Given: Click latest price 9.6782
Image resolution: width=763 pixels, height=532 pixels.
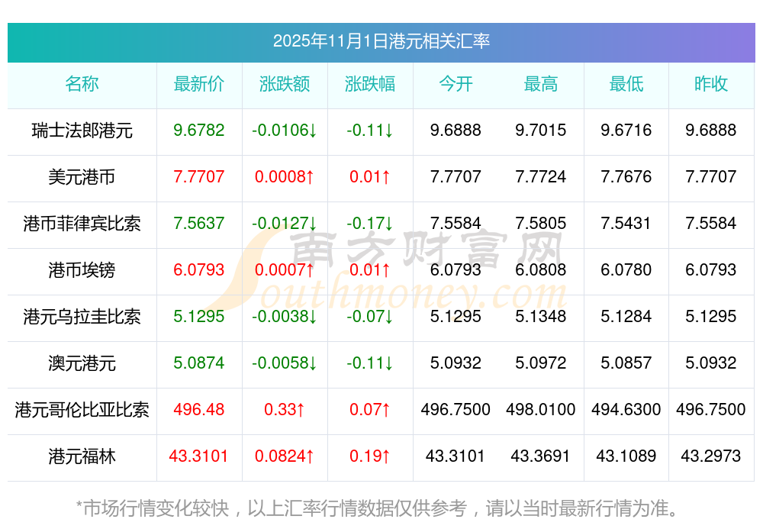Looking at the screenshot, I should click(199, 130).
